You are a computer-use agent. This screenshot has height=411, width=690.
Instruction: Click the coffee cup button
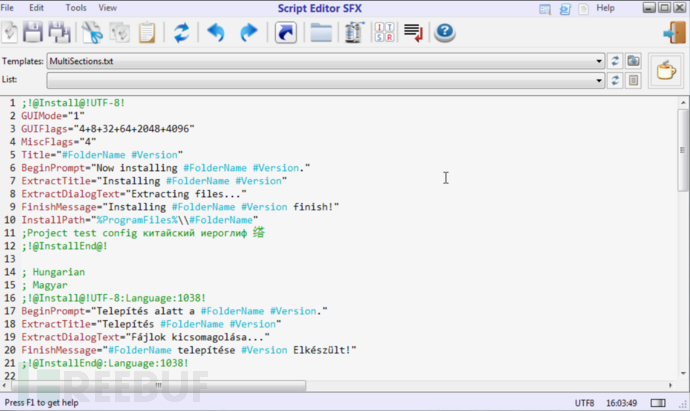coord(666,70)
